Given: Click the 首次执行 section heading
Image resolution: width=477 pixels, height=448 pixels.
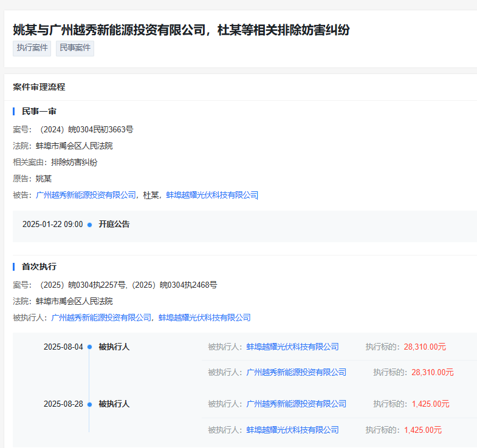Looking at the screenshot, I should pos(39,267).
